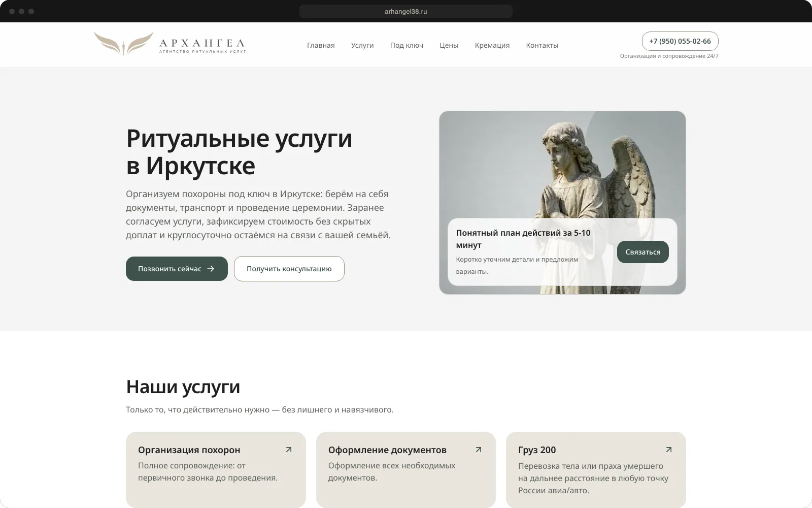Open arrow icon on Организация похорон card
The width and height of the screenshot is (812, 508).
pos(289,450)
